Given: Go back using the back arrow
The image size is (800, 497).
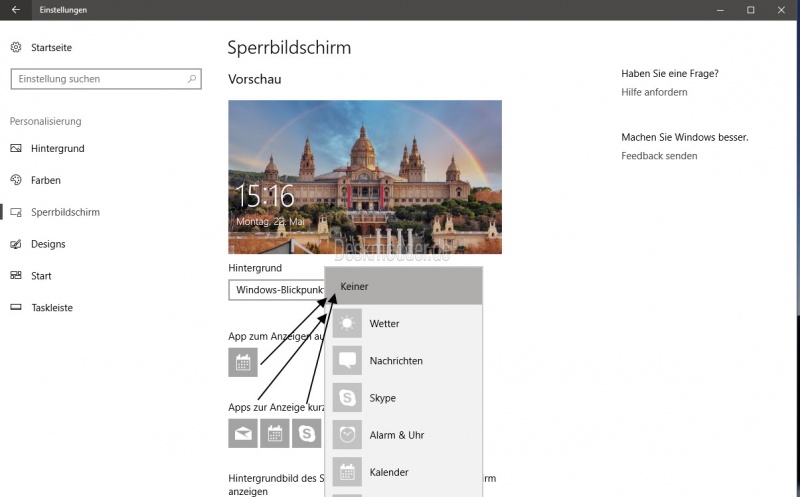Looking at the screenshot, I should point(16,10).
